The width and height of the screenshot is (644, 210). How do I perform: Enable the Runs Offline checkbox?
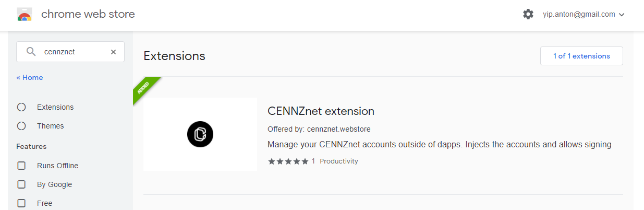[21, 166]
